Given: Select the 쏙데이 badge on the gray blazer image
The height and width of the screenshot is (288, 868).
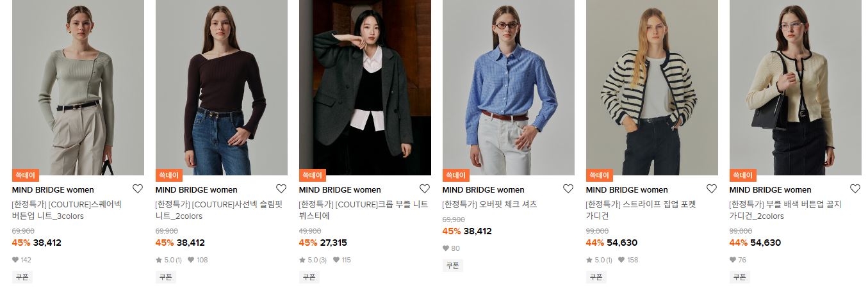Looking at the screenshot, I should (x=313, y=175).
